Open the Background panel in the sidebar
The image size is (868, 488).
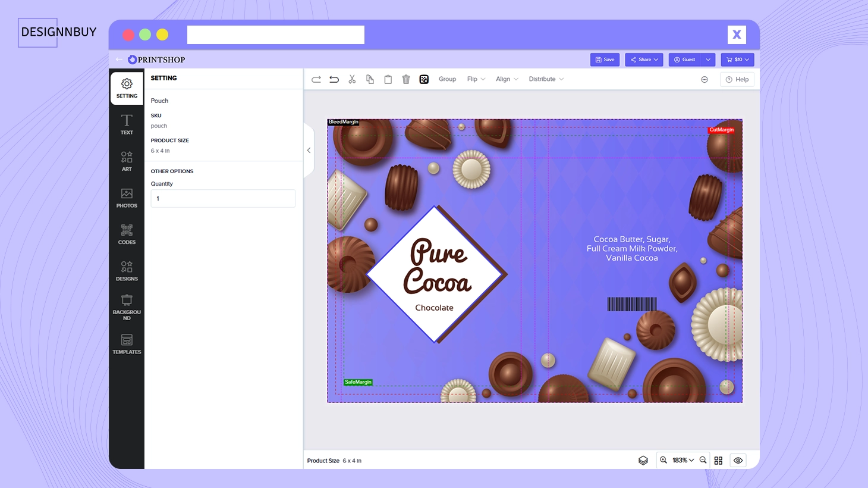(x=127, y=306)
